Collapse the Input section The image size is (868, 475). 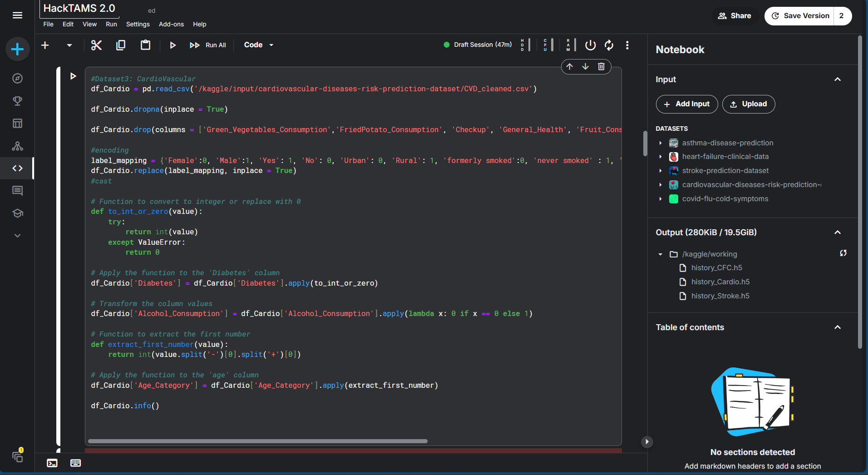point(838,79)
